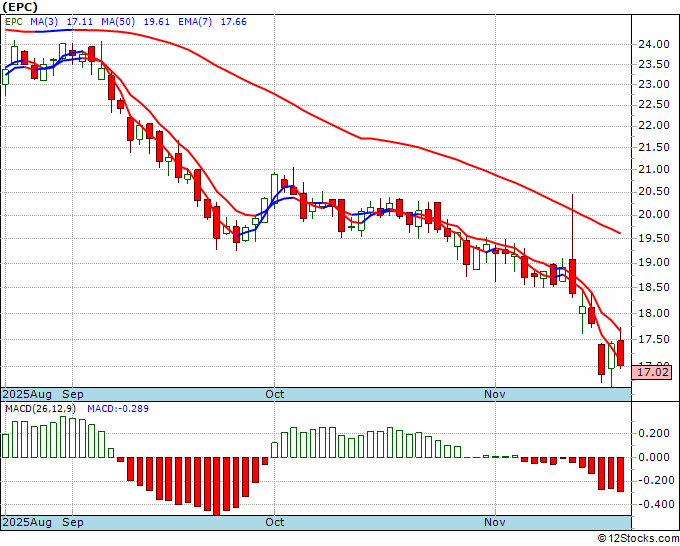
Task: Click the 20.50 price axis label
Action: (654, 192)
